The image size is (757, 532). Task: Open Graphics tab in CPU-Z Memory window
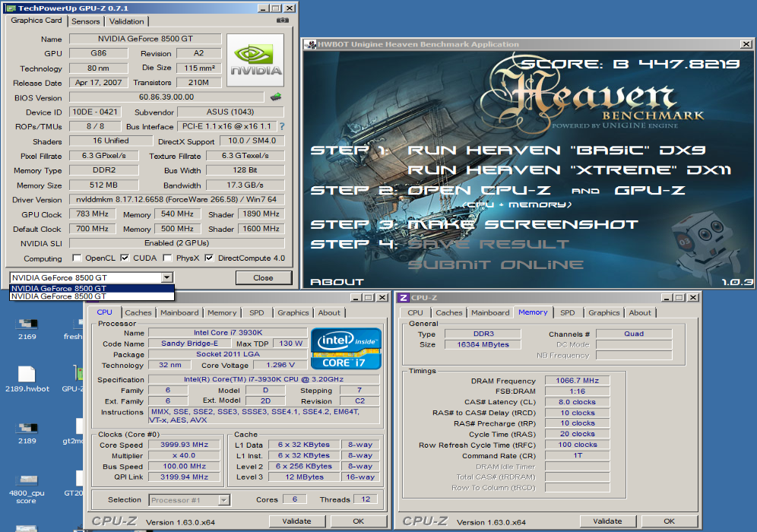(x=604, y=313)
